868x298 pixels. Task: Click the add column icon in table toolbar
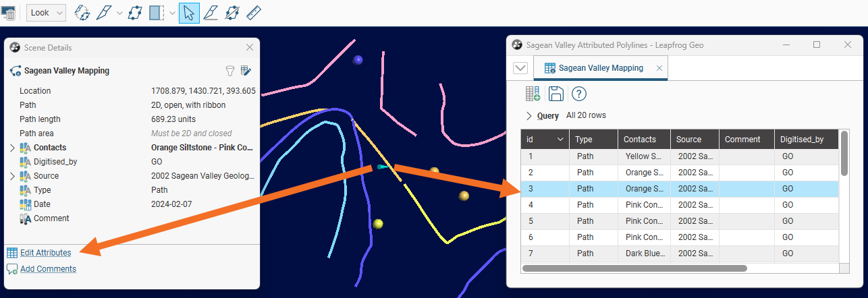coord(533,94)
